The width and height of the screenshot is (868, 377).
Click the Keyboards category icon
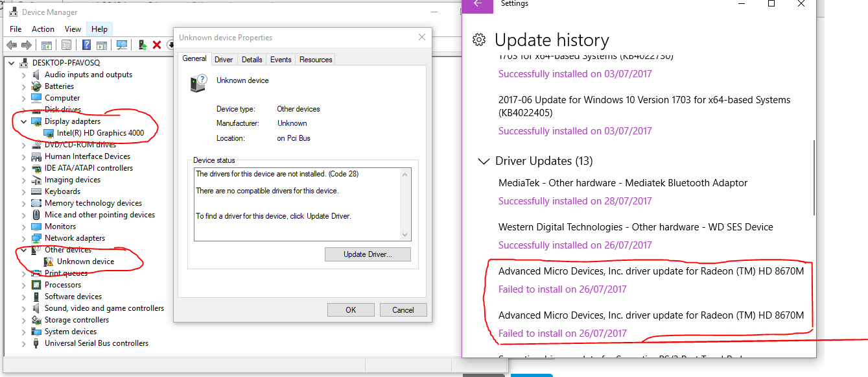36,191
